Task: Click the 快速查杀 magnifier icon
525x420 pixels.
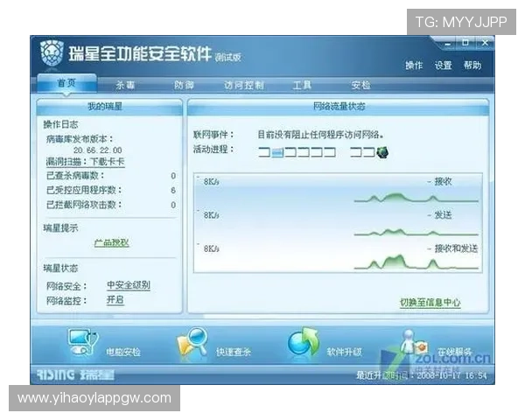Action: [x=192, y=342]
